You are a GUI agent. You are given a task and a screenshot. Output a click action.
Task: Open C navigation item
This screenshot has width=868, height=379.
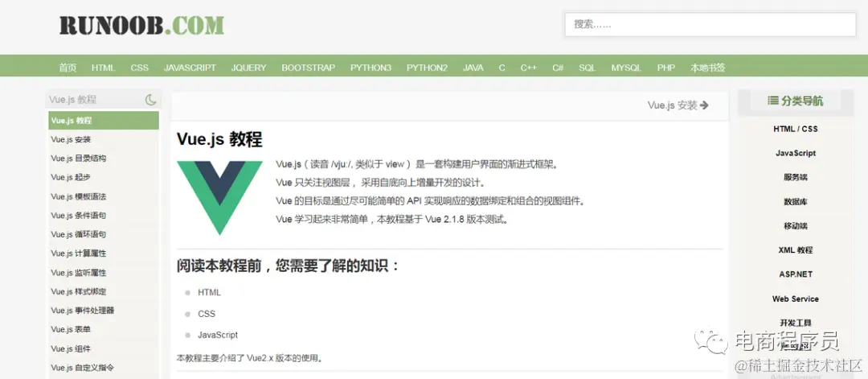click(x=502, y=68)
